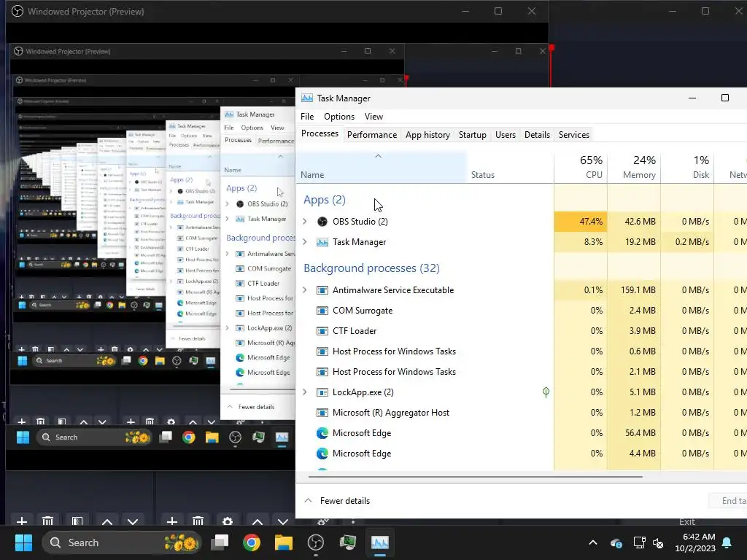The height and width of the screenshot is (560, 747).
Task: Switch to the Performance tab
Action: tap(372, 135)
